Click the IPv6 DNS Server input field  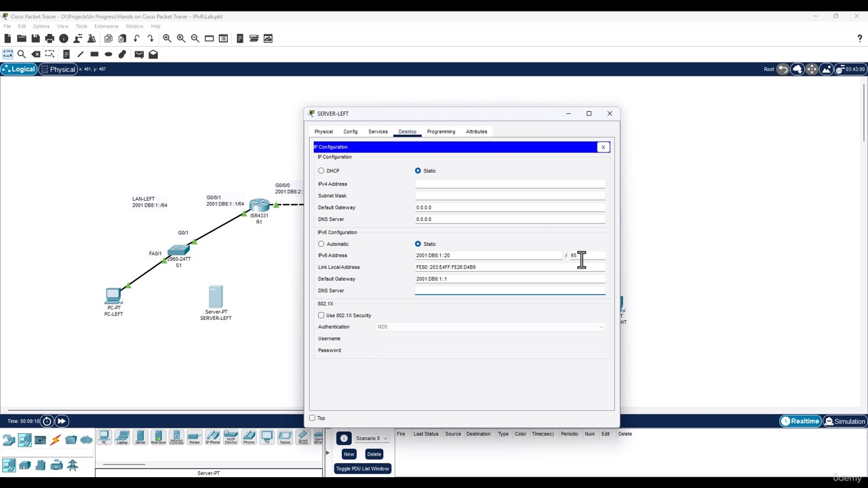[510, 290]
